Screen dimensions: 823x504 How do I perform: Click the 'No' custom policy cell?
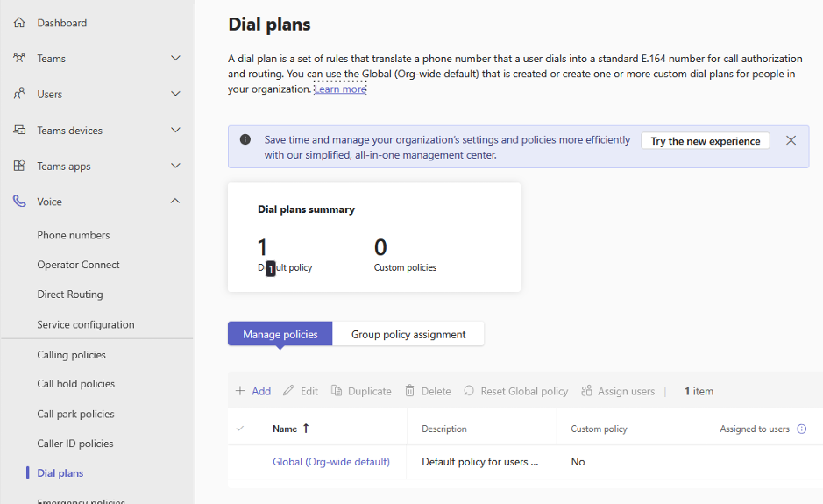point(578,461)
